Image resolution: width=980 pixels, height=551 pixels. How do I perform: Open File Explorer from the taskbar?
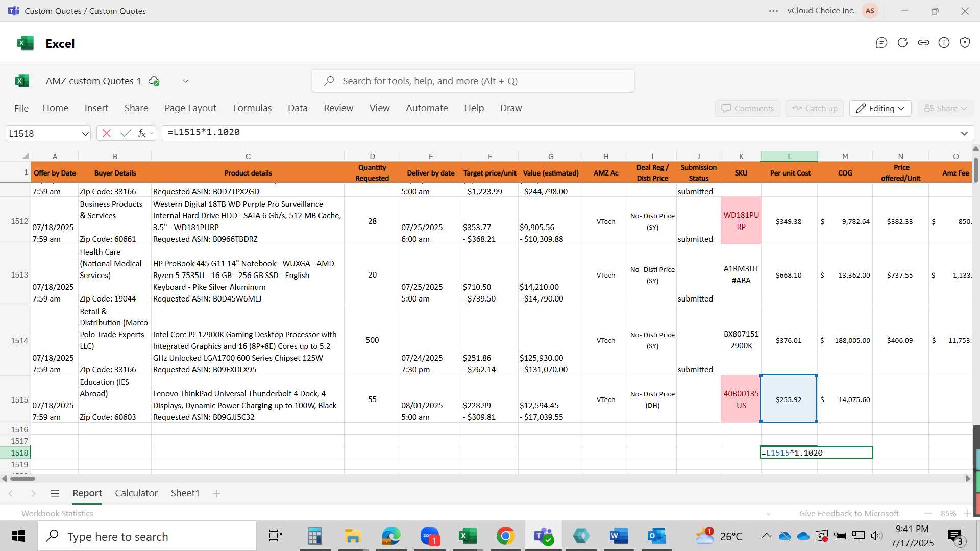point(352,536)
